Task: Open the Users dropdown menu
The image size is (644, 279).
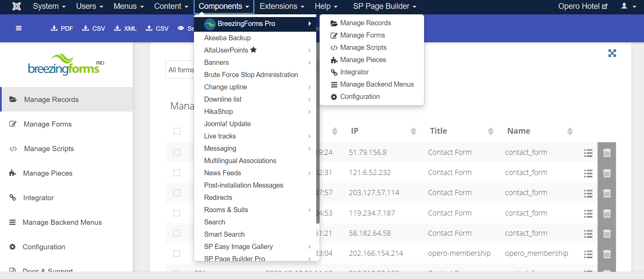Action: point(89,6)
